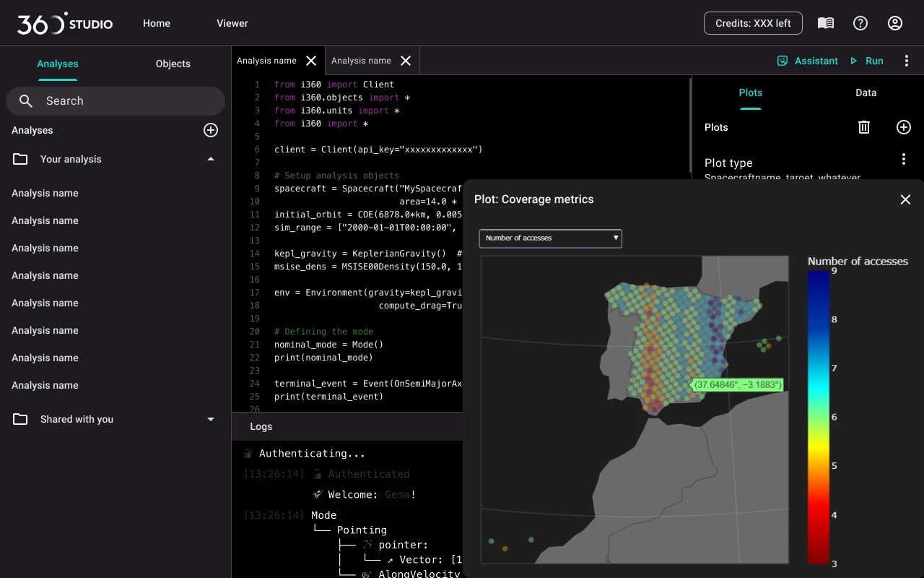924x578 pixels.
Task: Expand the Shared with you folder
Action: click(x=210, y=419)
